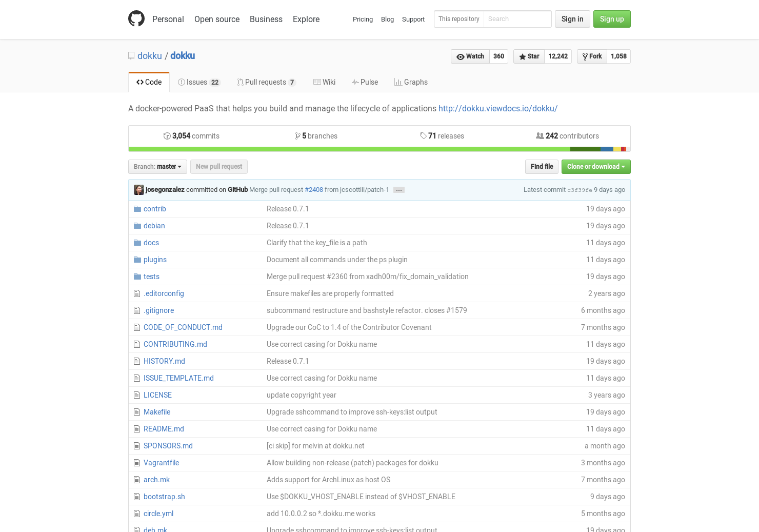Fork the repository with the Fork button
759x532 pixels.
[592, 56]
